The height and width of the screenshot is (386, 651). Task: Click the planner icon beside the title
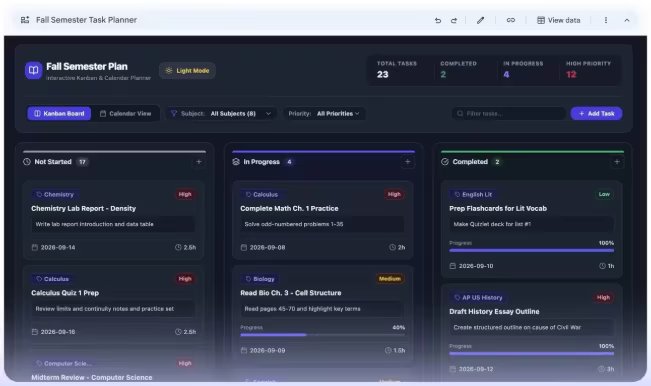click(x=25, y=20)
